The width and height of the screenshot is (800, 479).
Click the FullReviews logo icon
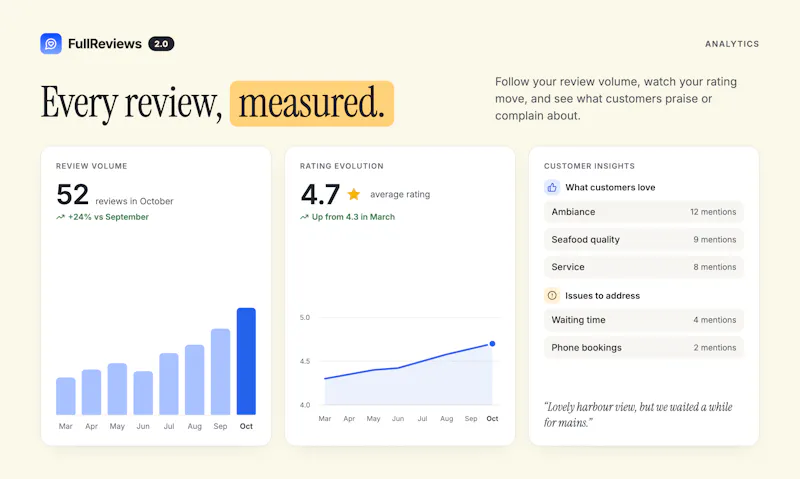pos(51,44)
